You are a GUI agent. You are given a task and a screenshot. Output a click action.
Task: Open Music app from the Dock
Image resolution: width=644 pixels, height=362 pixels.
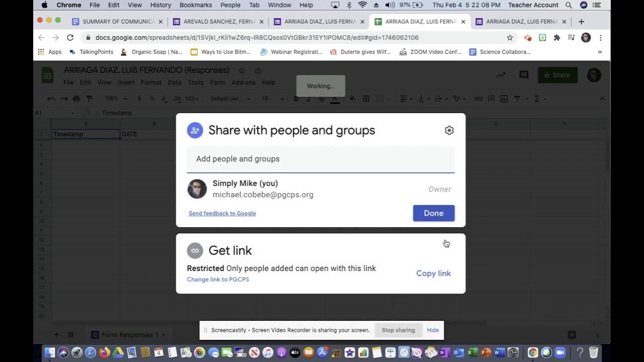click(268, 352)
